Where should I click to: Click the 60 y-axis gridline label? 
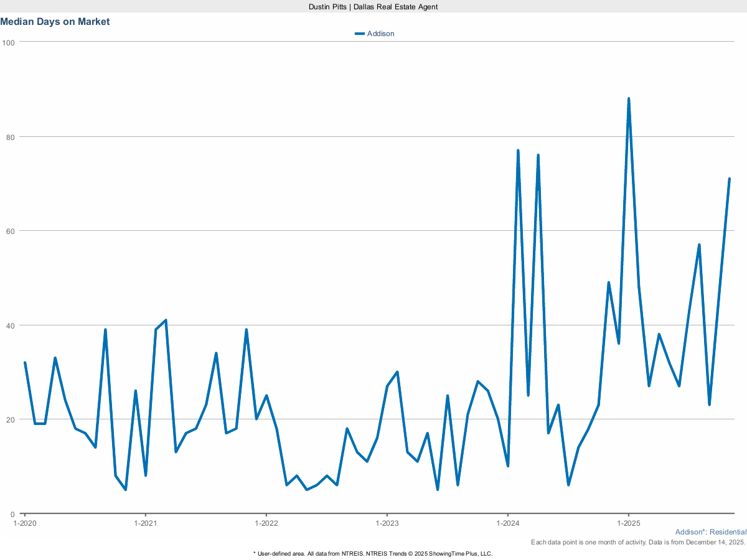click(x=11, y=231)
